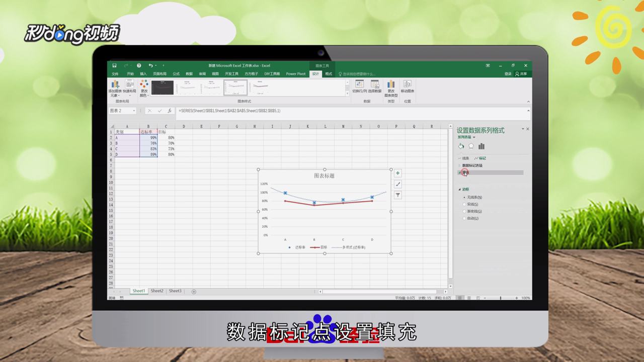The image size is (644, 362).
Task: Select the Series Options bar chart icon
Action: point(481,146)
